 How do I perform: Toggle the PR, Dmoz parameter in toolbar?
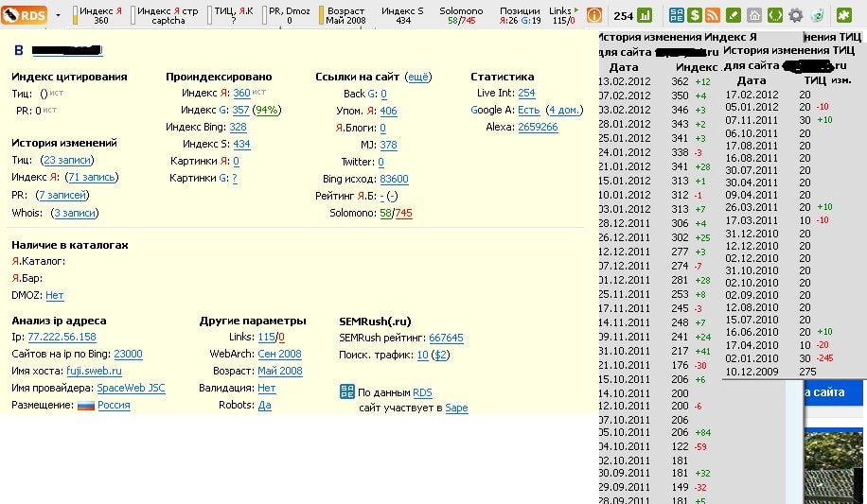click(x=289, y=15)
